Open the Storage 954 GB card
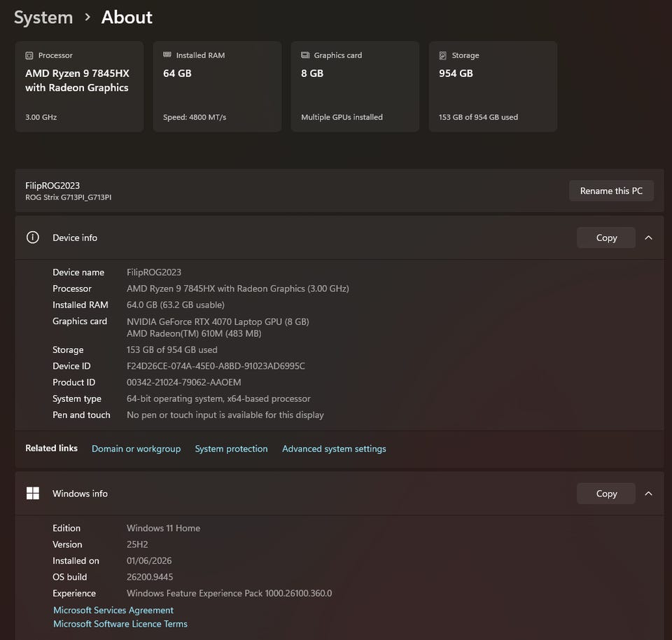Screen dimensions: 672x640 pyautogui.click(x=493, y=87)
